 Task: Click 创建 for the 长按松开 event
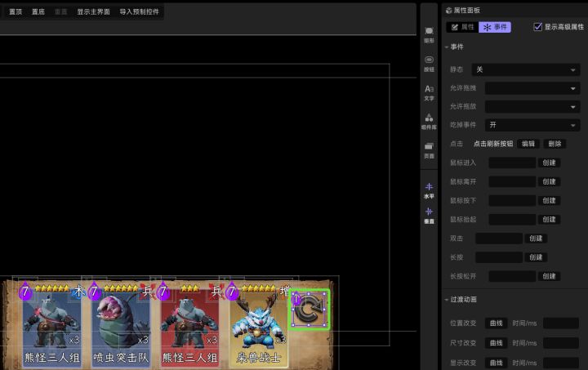(x=549, y=276)
